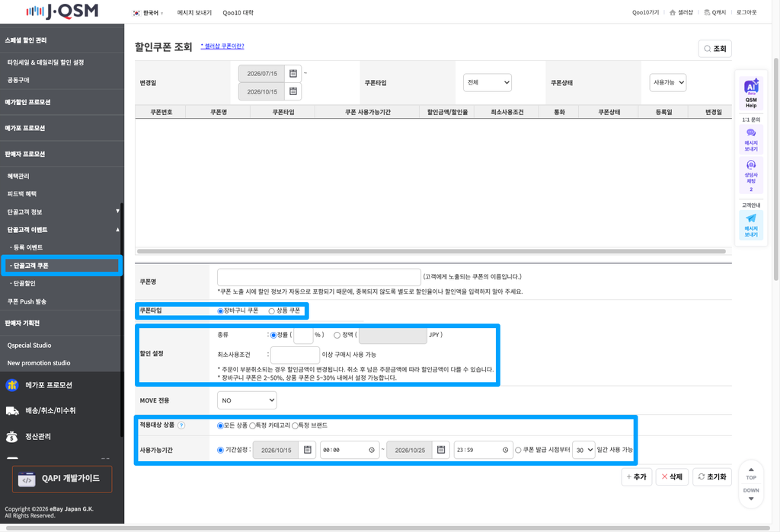Open 쿠폰타입 전체 dropdown
780x532 pixels.
[487, 82]
